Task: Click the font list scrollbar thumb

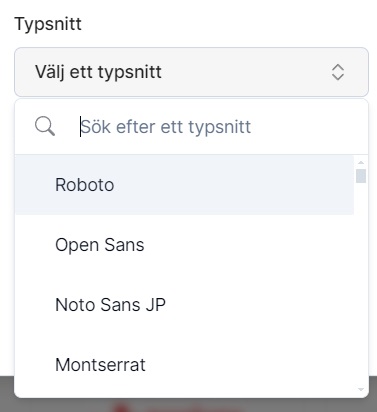Action: 361,176
